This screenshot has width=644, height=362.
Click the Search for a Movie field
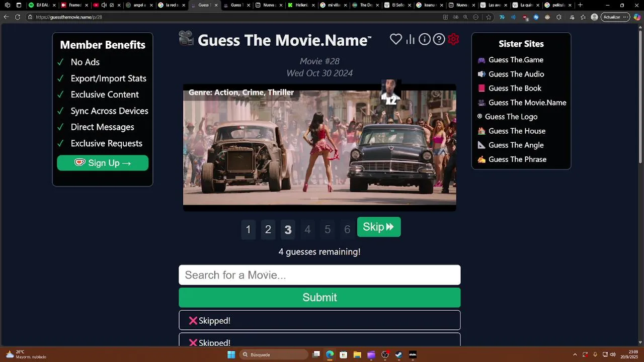(x=319, y=275)
